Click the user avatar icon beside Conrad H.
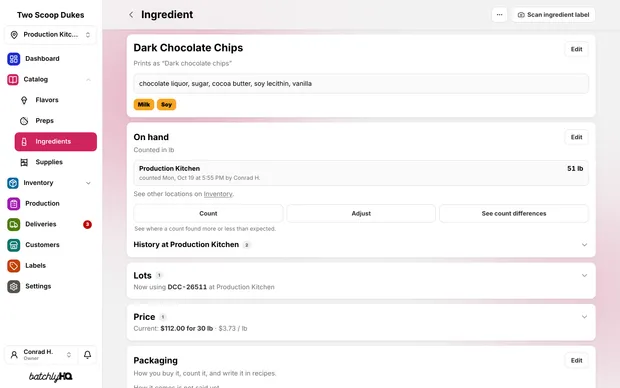 click(14, 355)
